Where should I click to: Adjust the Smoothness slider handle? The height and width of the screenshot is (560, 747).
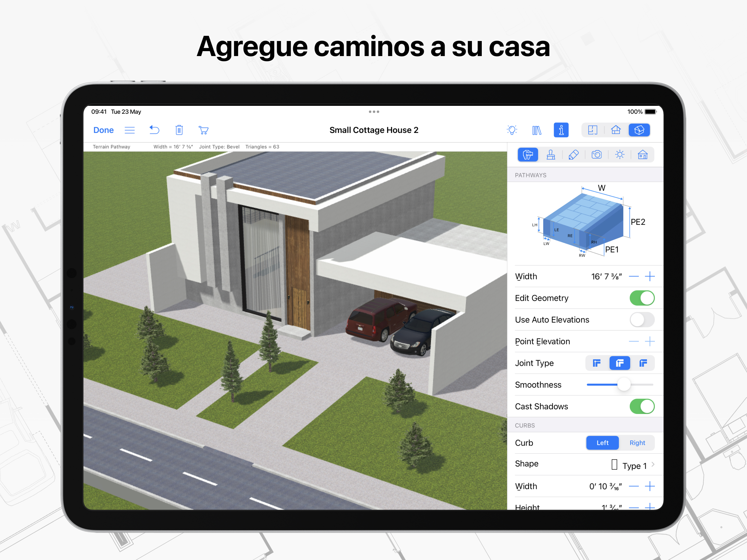(623, 385)
